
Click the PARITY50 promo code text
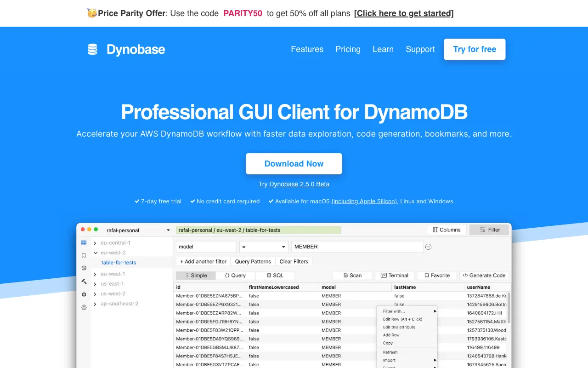click(243, 13)
